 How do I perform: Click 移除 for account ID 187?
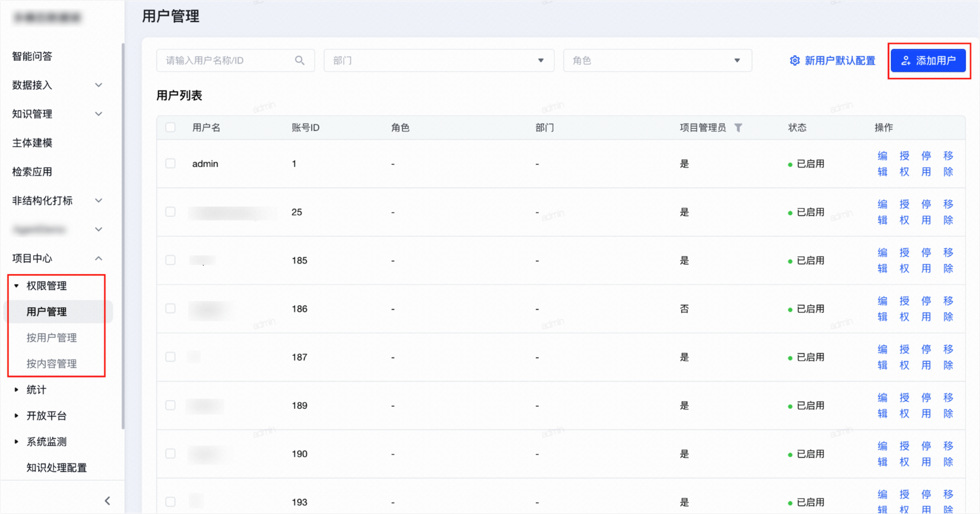point(948,357)
